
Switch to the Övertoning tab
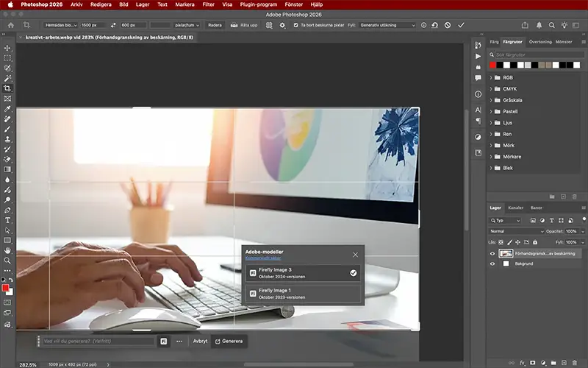coord(540,42)
